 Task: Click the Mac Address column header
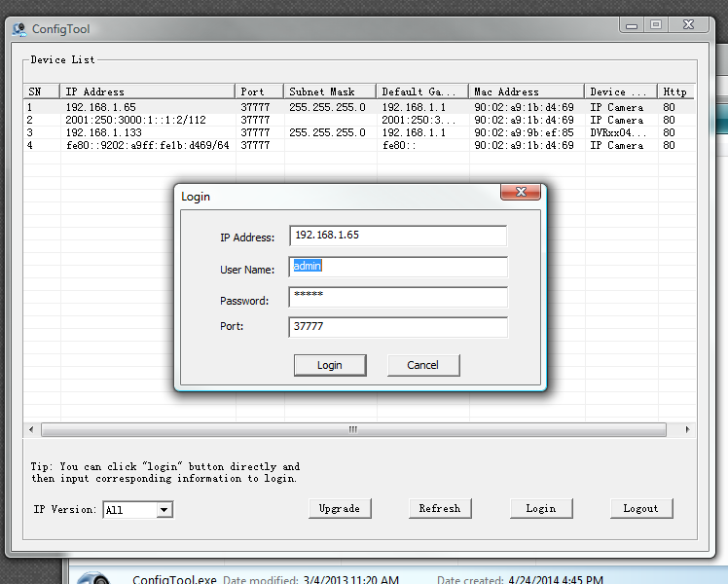(526, 91)
